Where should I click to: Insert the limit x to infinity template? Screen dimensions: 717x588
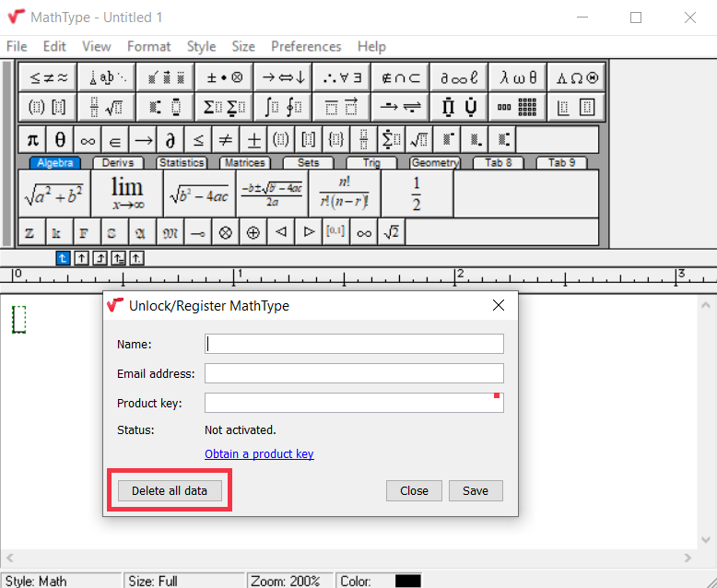(126, 194)
